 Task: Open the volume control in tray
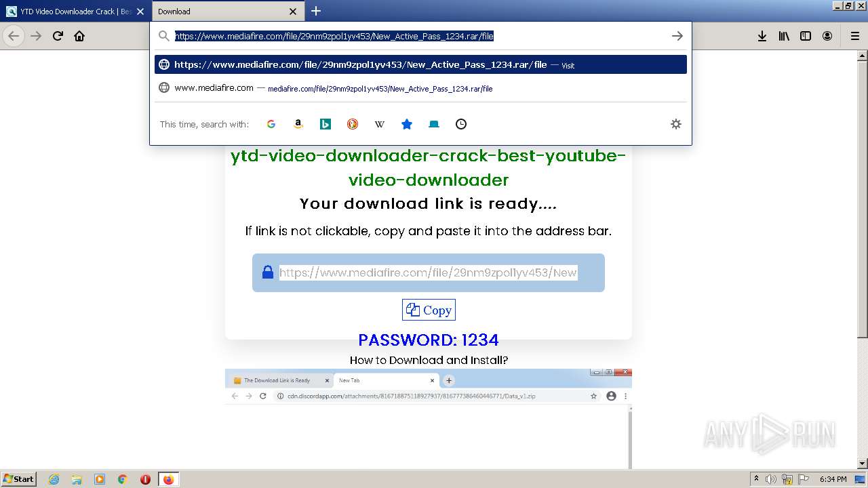pyautogui.click(x=771, y=479)
